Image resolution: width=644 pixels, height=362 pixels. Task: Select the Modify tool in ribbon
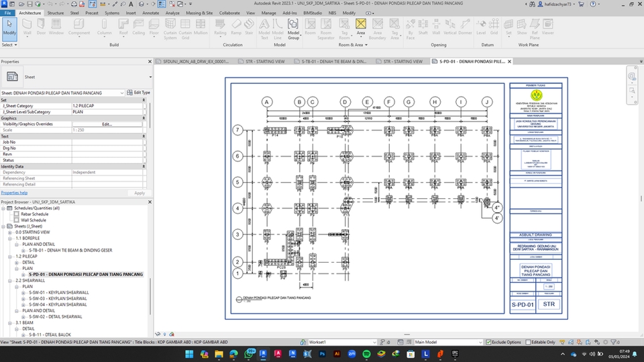pos(9,28)
